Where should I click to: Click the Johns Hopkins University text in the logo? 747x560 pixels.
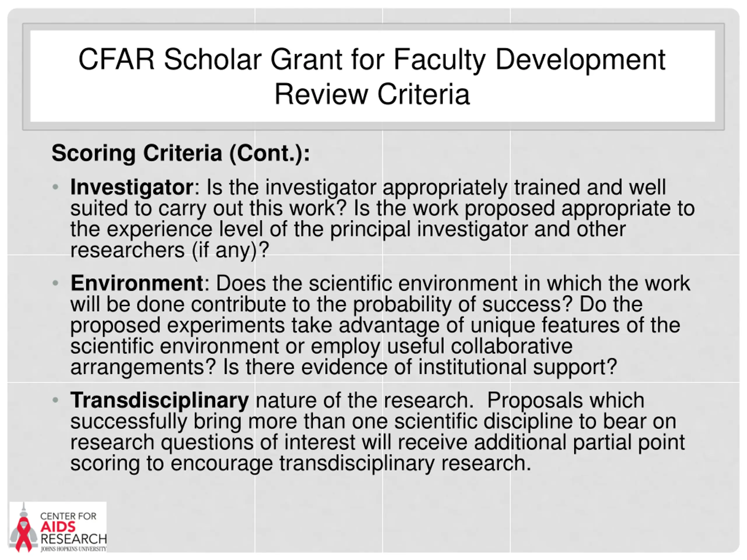click(x=73, y=549)
